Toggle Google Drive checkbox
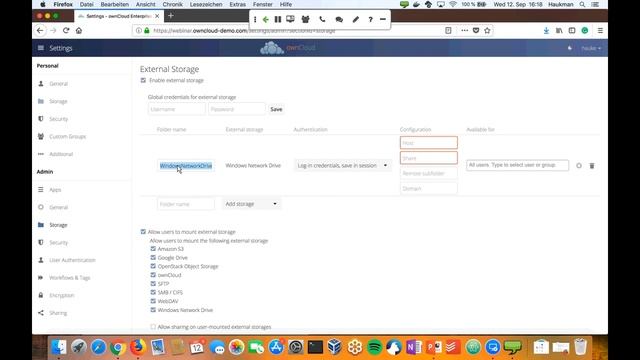640x360 pixels. (x=153, y=258)
